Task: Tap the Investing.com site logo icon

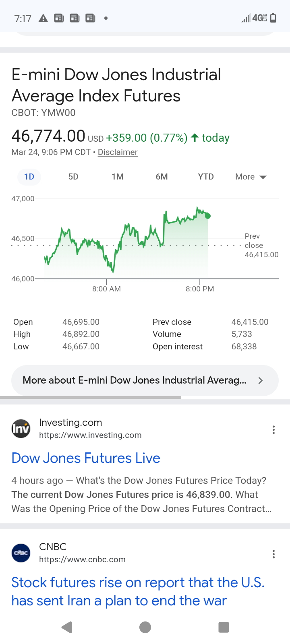Action: coord(21,429)
